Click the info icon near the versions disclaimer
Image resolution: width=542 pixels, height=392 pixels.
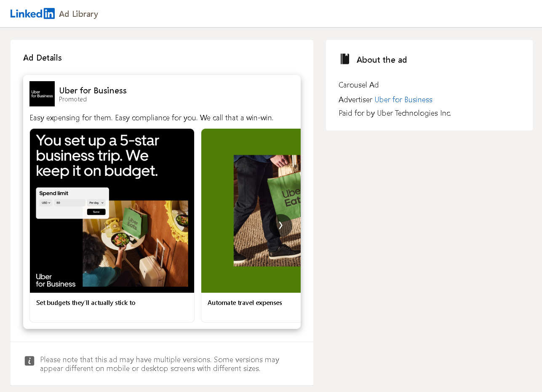(29, 361)
